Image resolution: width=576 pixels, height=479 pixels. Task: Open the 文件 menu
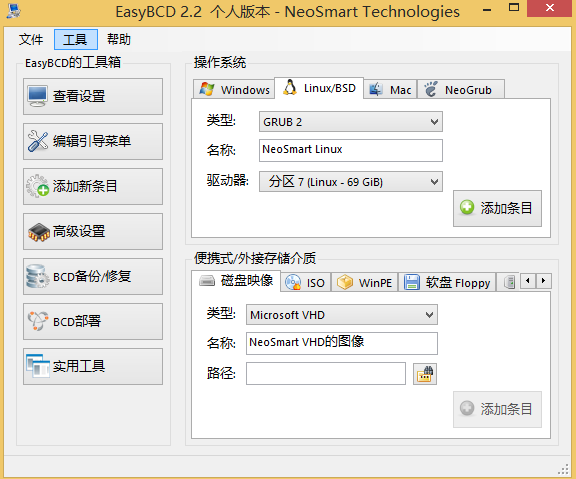(x=31, y=39)
